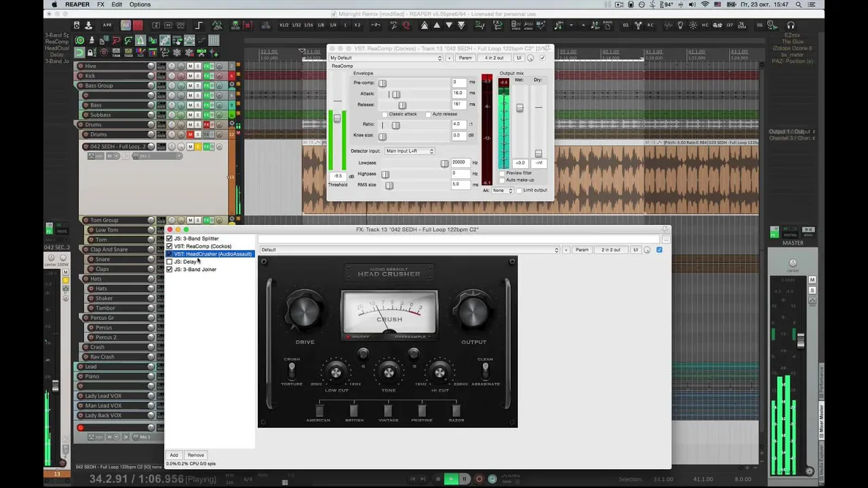The image size is (868, 488).
Task: Click the Drive knob on Head Crusher
Action: pyautogui.click(x=304, y=312)
